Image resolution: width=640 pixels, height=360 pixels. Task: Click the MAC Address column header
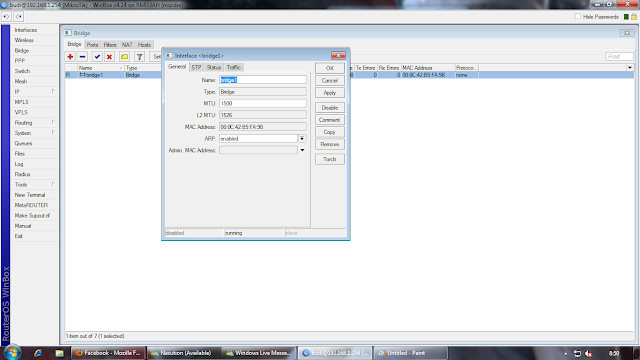[428, 68]
